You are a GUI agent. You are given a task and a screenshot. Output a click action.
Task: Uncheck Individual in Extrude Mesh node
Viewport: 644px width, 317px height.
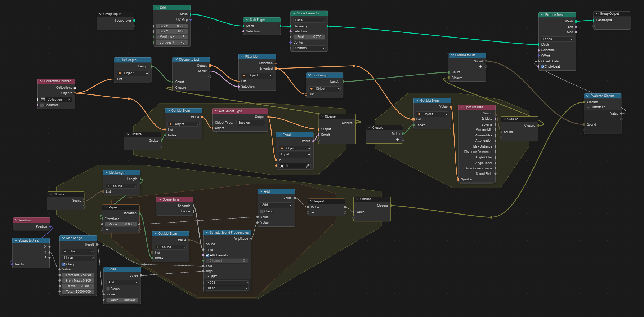click(543, 67)
